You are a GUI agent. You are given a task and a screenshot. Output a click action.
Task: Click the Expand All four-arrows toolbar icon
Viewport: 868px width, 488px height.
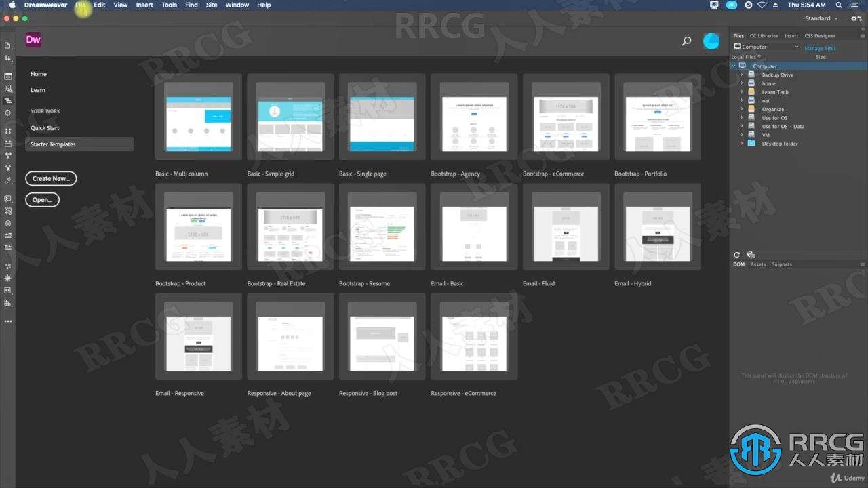(x=8, y=131)
